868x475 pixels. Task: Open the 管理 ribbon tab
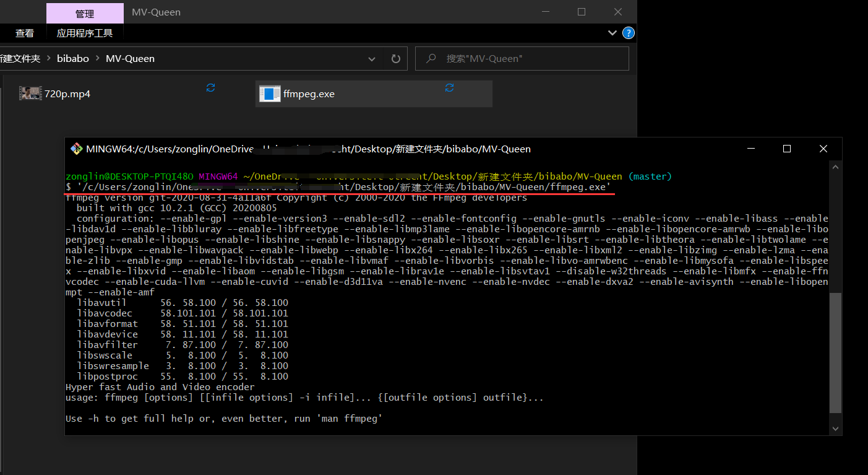85,13
